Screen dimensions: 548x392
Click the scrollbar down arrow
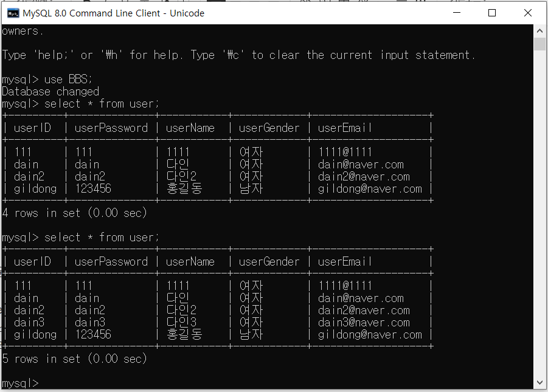coord(539,383)
